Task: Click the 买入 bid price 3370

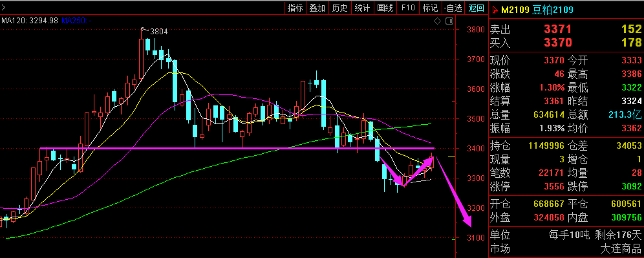Action: [x=558, y=42]
